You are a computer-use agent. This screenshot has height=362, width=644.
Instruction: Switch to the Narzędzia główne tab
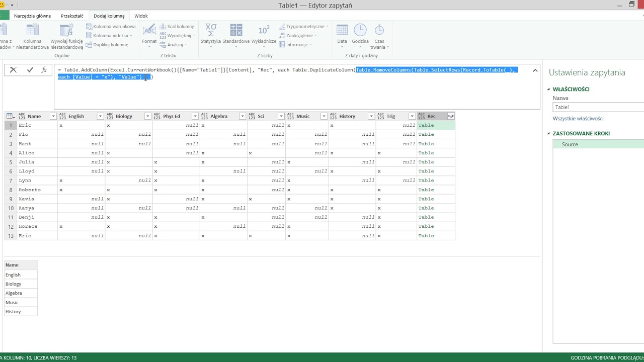32,16
